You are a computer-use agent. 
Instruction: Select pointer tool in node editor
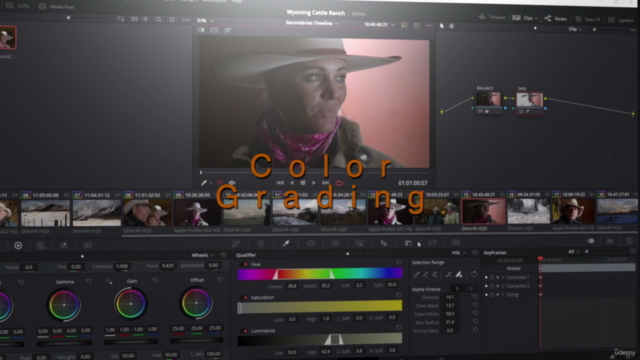(x=442, y=26)
